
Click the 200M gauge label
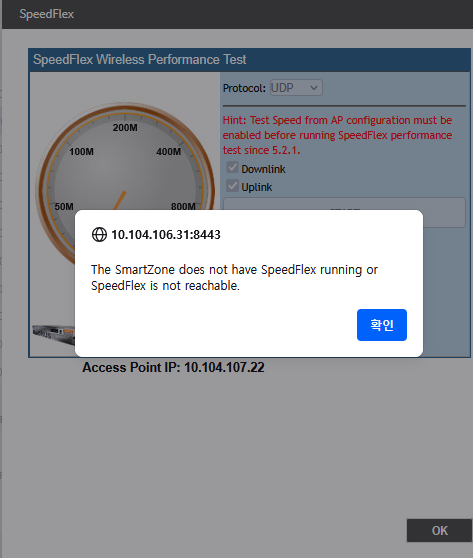(x=125, y=127)
